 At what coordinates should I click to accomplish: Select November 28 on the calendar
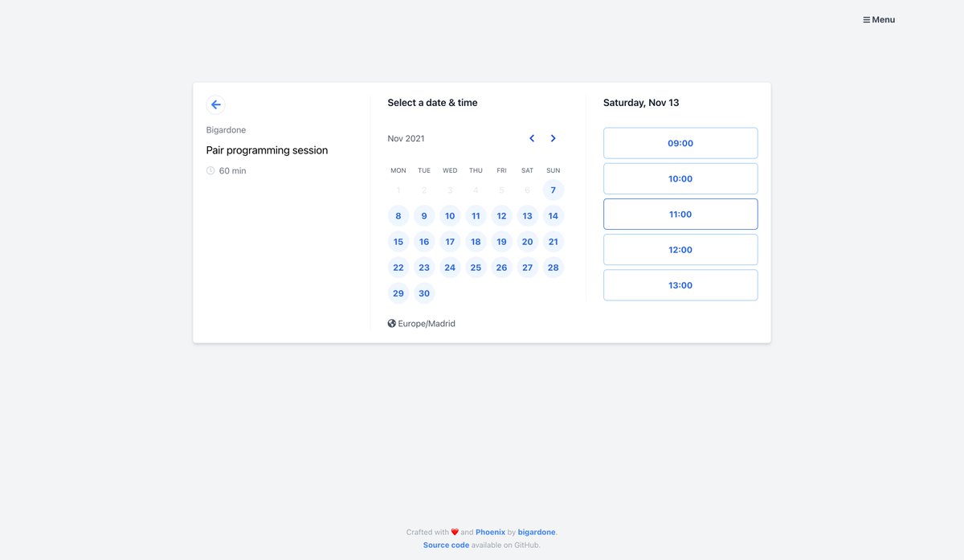coord(553,268)
